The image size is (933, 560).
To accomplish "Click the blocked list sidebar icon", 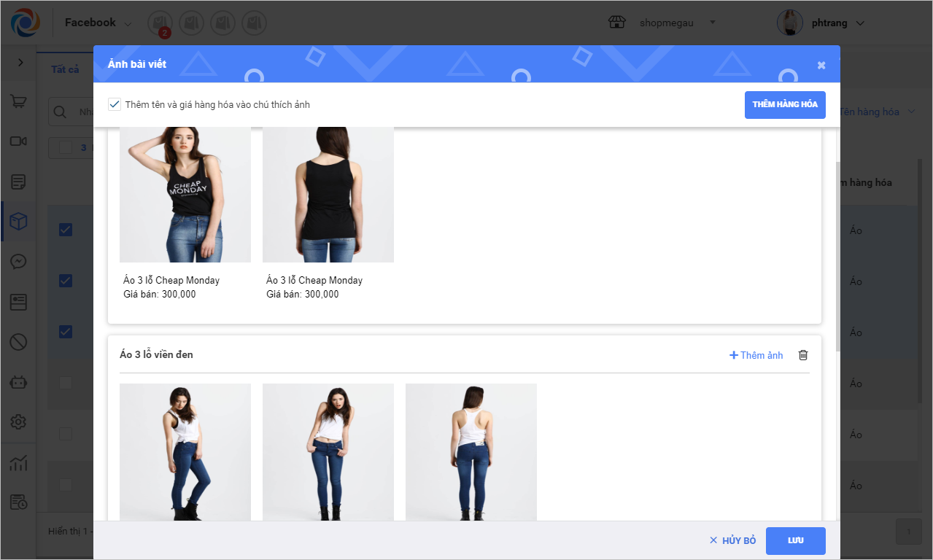I will 18,341.
